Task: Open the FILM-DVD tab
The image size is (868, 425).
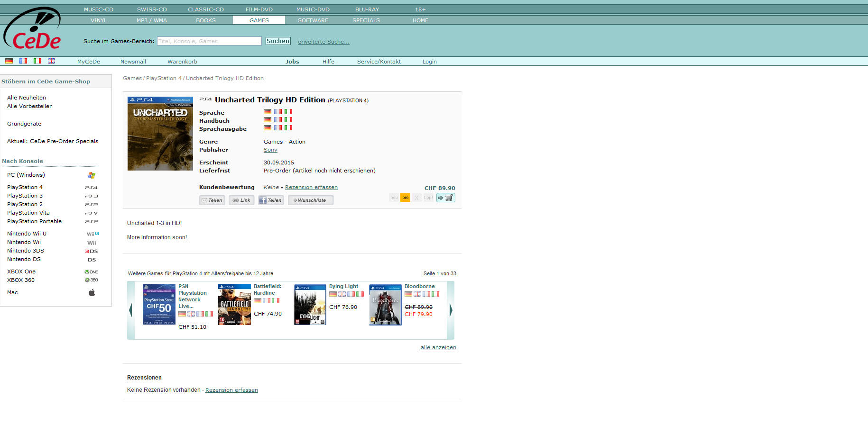Action: point(259,9)
